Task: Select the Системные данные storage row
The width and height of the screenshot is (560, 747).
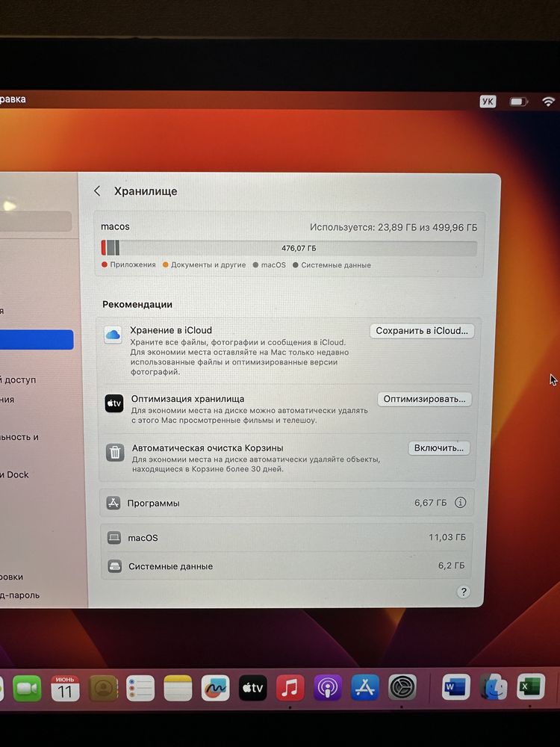Action: point(287,566)
